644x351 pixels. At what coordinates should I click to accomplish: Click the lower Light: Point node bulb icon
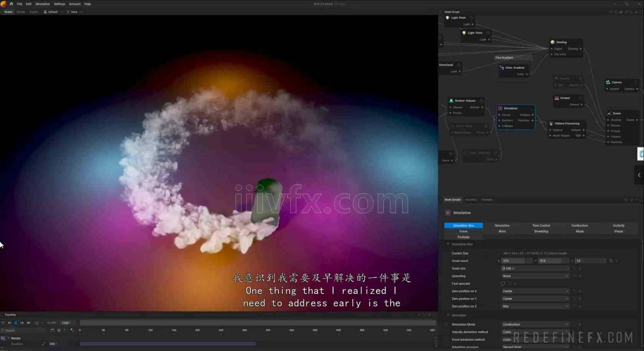pos(464,33)
